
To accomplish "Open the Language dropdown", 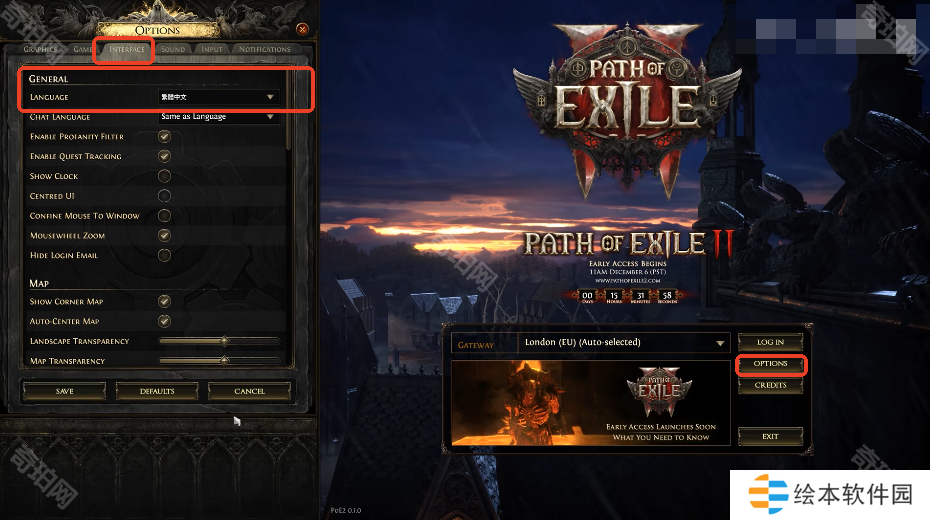I will coord(218,97).
